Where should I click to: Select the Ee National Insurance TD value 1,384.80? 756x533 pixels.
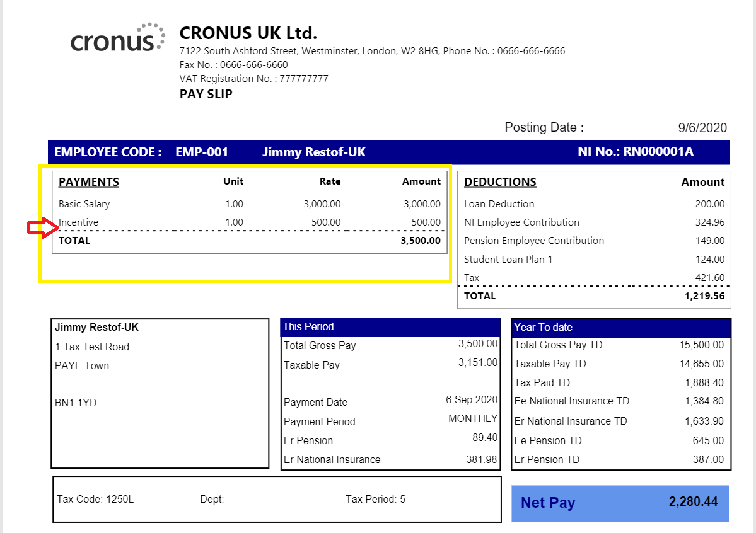(704, 401)
